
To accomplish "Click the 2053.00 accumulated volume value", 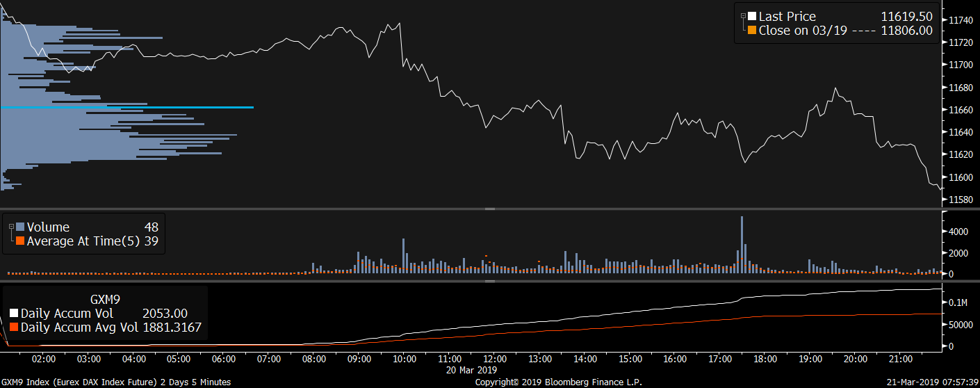I will coord(165,314).
